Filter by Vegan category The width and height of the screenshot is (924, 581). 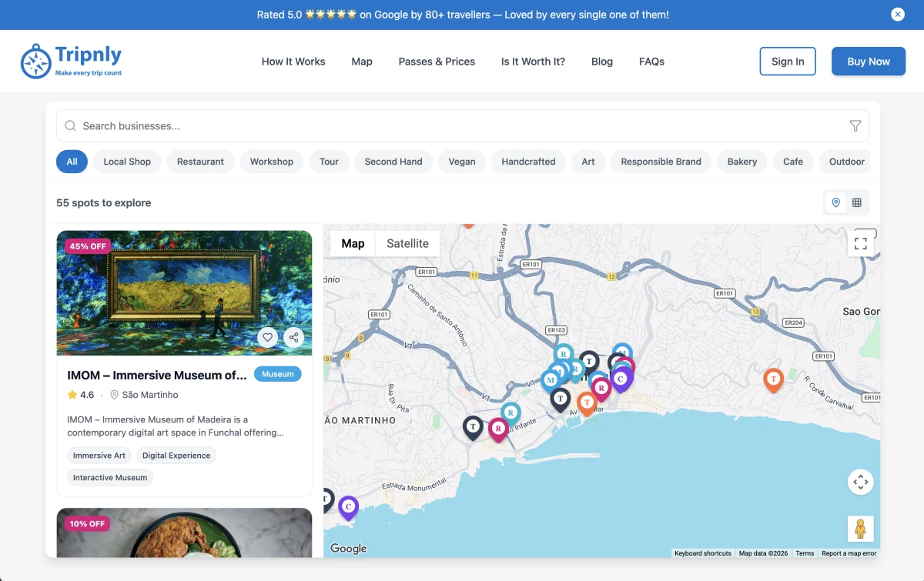[462, 162]
